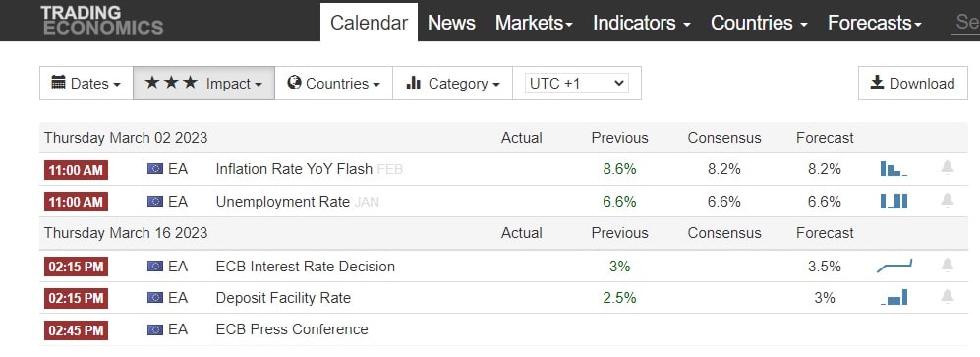Expand the Category filter dropdown
The image size is (980, 357).
(452, 84)
